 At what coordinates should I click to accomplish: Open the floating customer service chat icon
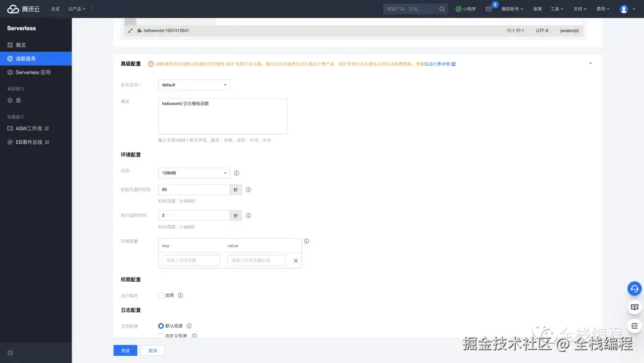[x=634, y=288]
